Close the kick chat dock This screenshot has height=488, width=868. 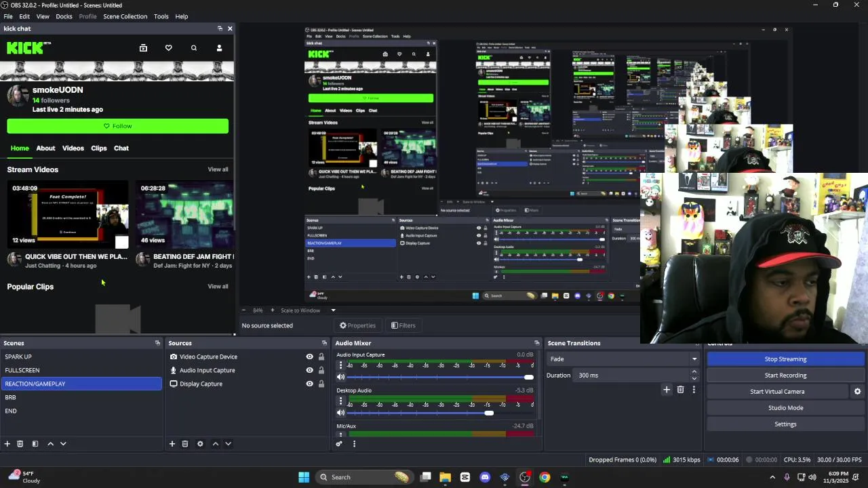(x=230, y=28)
